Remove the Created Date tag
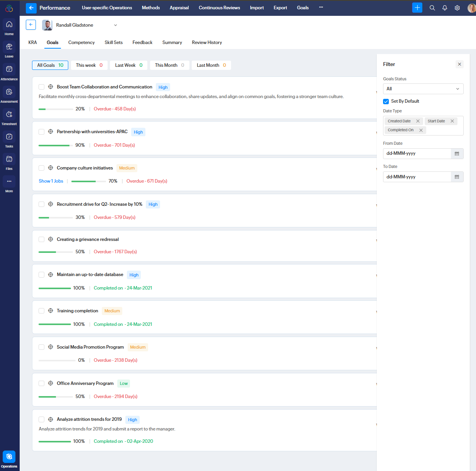Viewport: 476px width, 471px height. (418, 121)
